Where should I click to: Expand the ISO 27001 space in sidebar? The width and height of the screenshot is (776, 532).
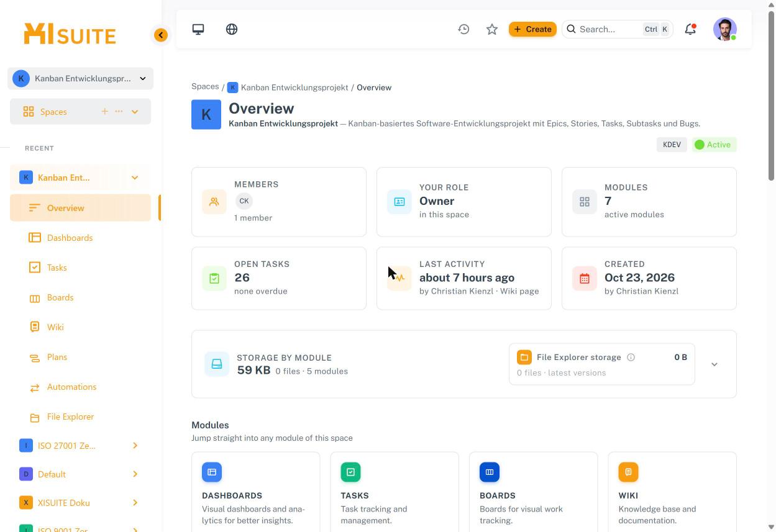tap(135, 446)
